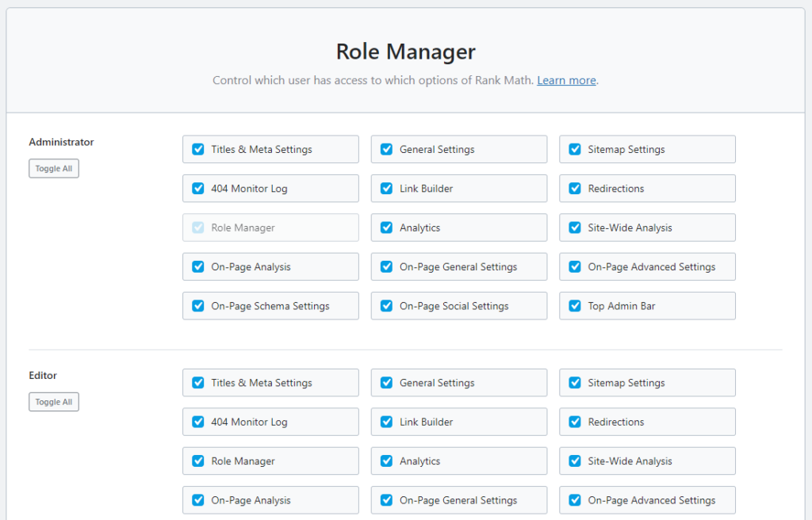Uncheck Administrator On-Page General Settings
The image size is (812, 520).
click(x=386, y=266)
